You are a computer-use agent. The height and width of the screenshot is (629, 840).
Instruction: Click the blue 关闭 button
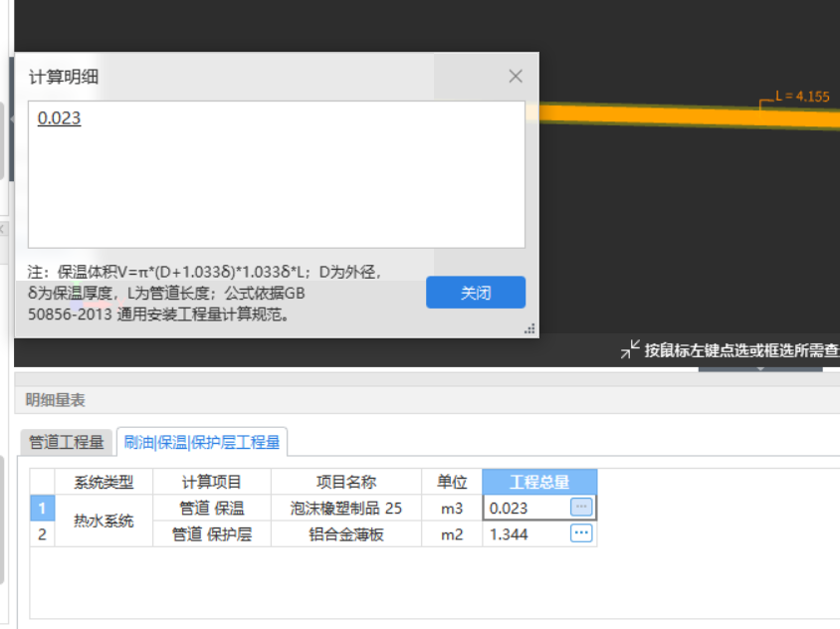coord(476,292)
